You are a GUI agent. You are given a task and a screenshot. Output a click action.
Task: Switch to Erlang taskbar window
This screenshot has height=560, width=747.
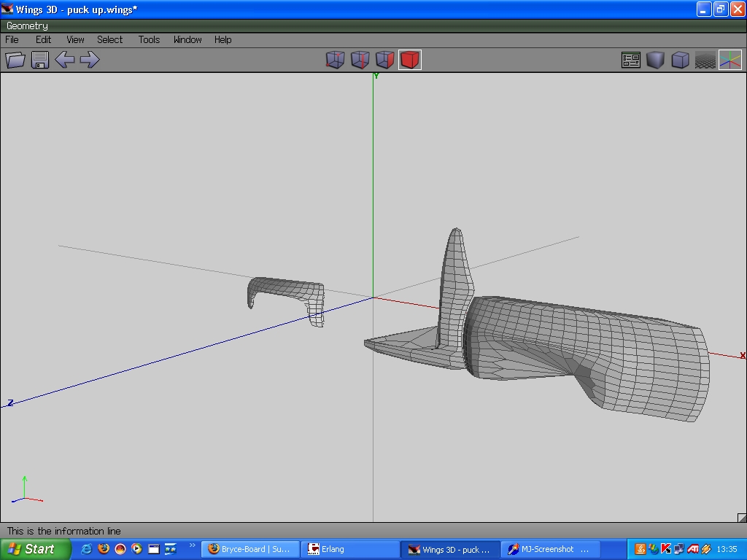pyautogui.click(x=350, y=549)
